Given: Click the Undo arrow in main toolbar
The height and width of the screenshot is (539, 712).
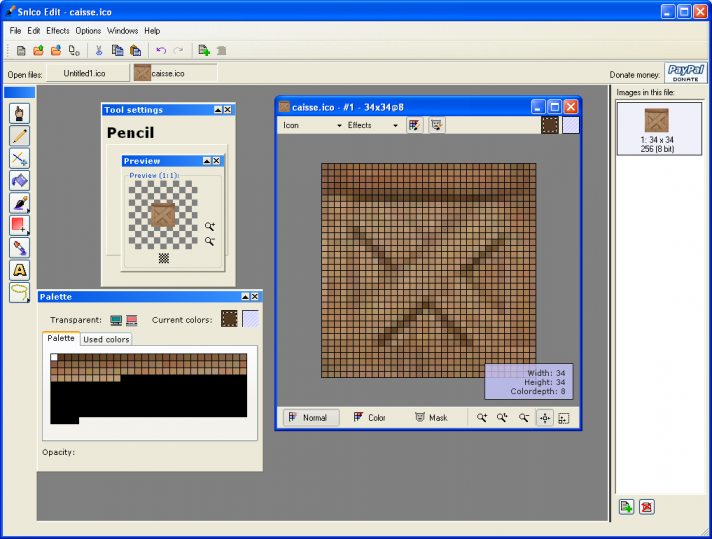Looking at the screenshot, I should coord(160,50).
